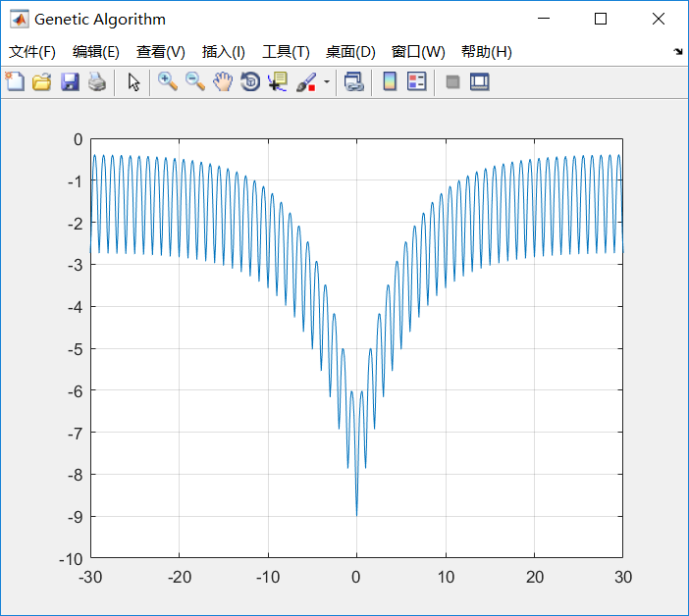Activate the Zoom Out magnifier tool
Viewport: 689px width, 616px height.
(195, 81)
